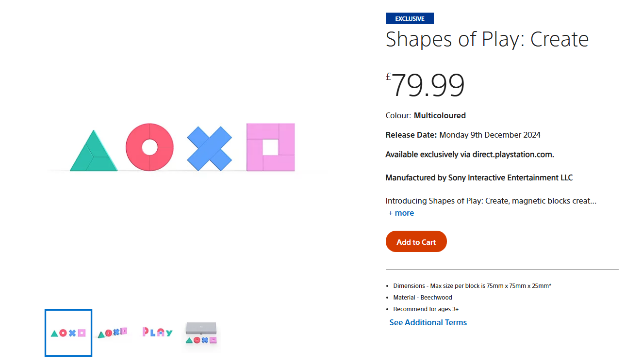Click the direct.playstation.com availability text
Viewport: 642px width, 364px height.
[469, 155]
